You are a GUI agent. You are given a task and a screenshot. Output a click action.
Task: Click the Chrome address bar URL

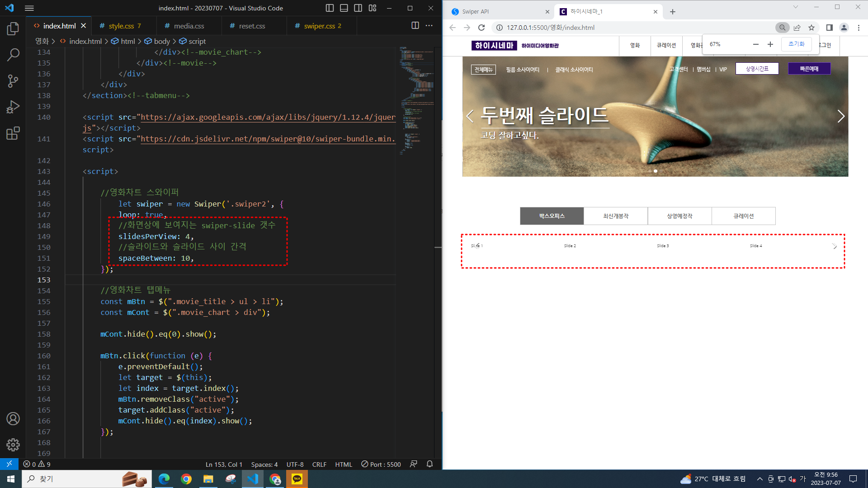tap(550, 28)
